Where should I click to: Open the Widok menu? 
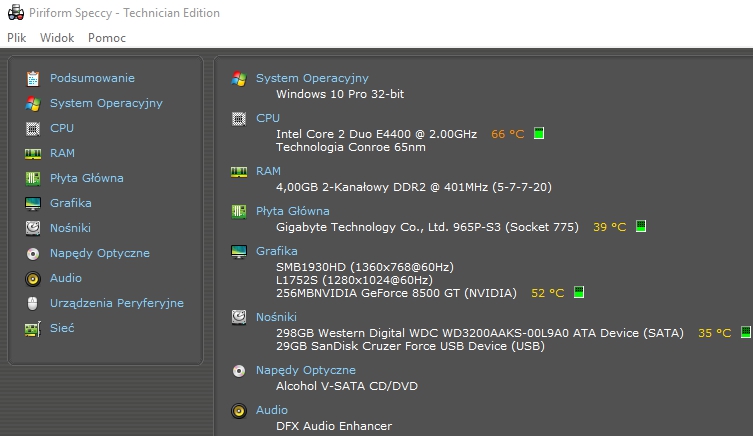(57, 38)
